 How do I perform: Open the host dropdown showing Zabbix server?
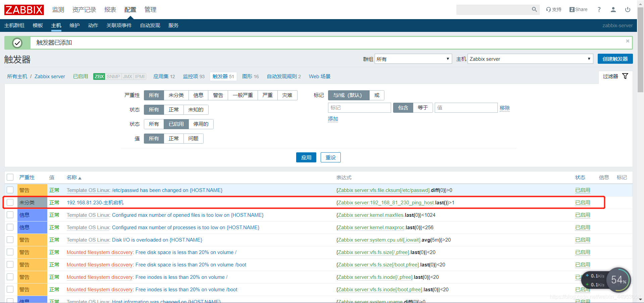pyautogui.click(x=530, y=59)
